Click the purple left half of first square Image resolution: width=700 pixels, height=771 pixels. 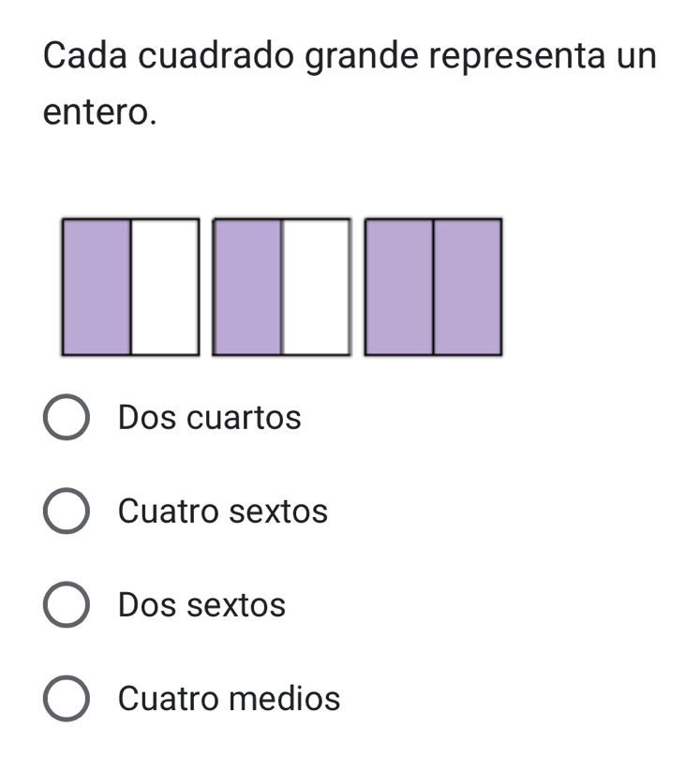[x=97, y=287]
